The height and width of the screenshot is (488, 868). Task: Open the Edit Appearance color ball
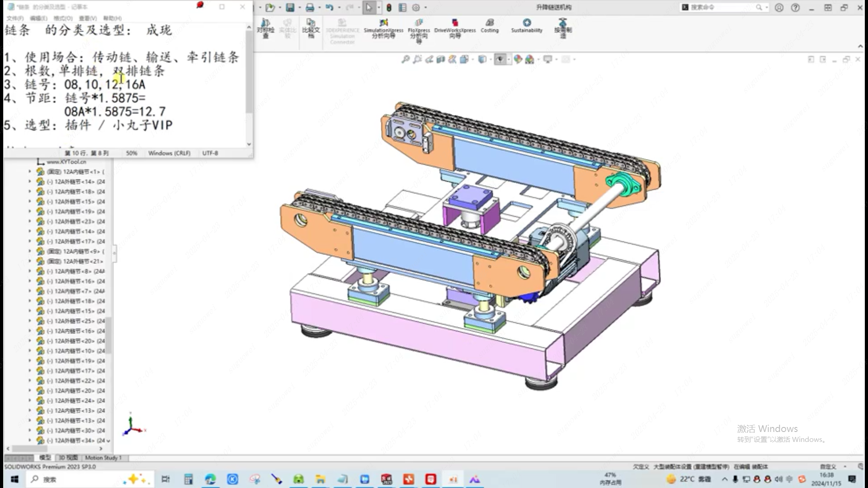click(518, 59)
